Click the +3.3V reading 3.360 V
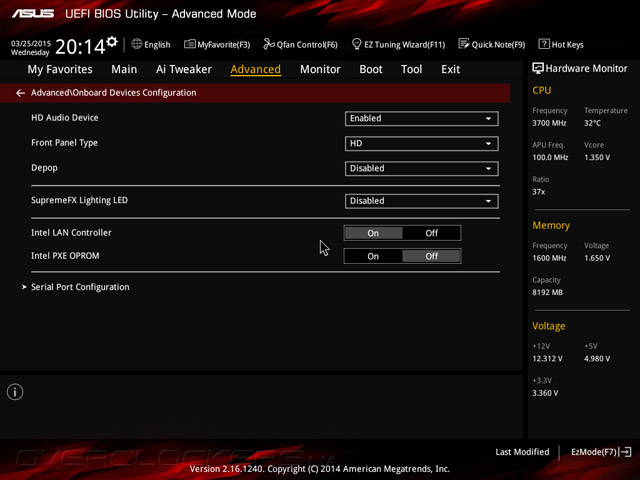The image size is (640, 480). point(545,393)
